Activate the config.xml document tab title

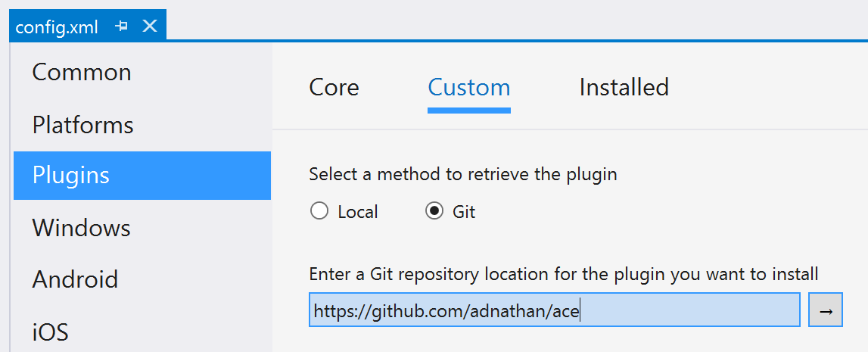pyautogui.click(x=57, y=26)
